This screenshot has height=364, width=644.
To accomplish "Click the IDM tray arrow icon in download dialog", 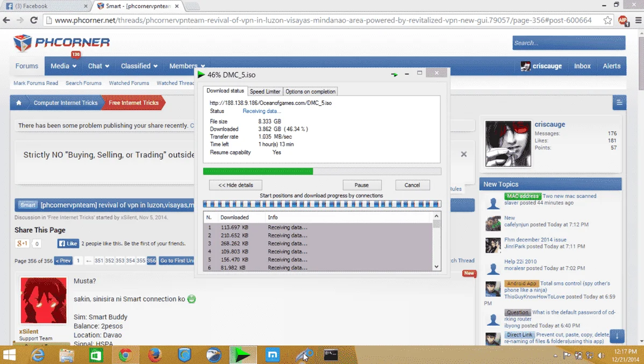I will (x=394, y=74).
